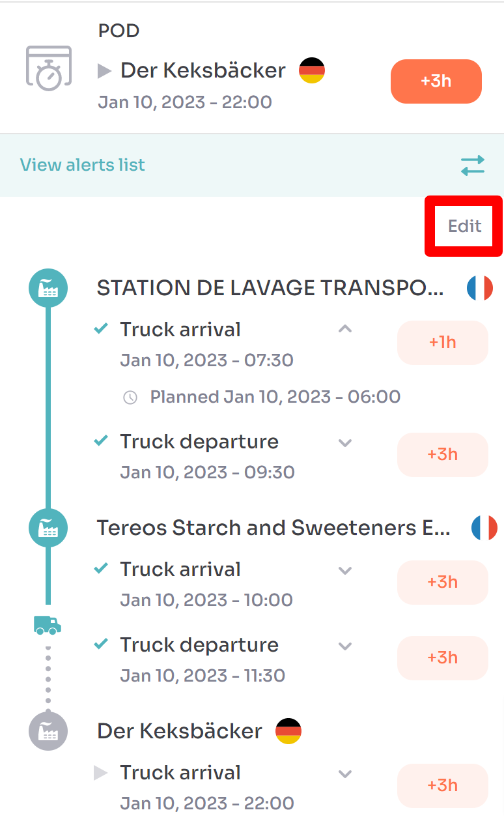Click German flag next to POD Der Keksbäcker

(x=312, y=70)
